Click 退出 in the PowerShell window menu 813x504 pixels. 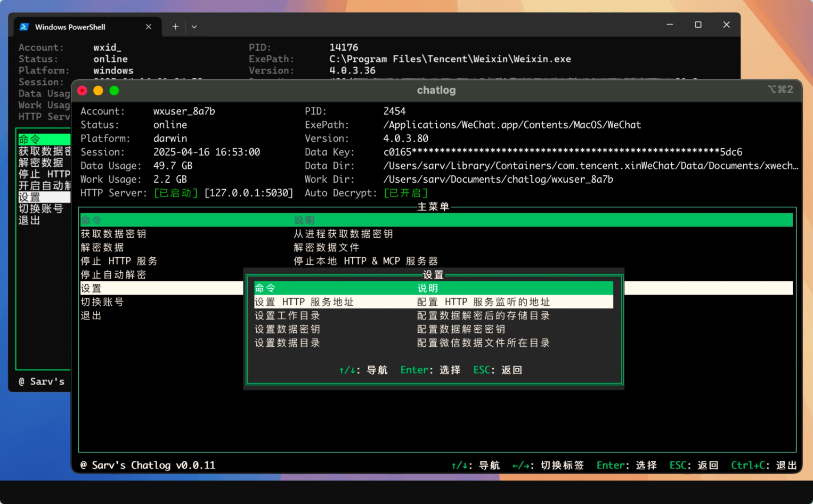pyautogui.click(x=29, y=221)
